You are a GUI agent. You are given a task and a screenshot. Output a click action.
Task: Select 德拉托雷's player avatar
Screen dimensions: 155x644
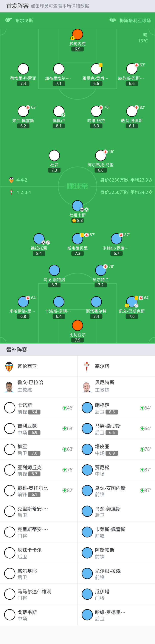39,239
